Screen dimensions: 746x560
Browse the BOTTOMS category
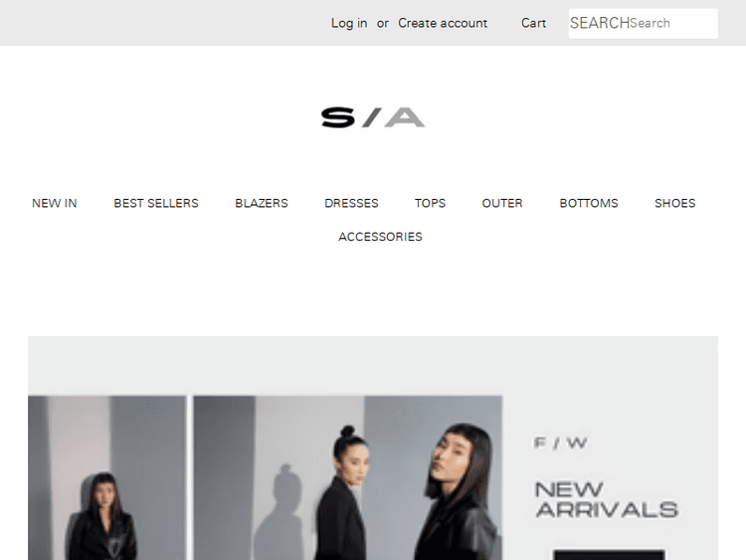pyautogui.click(x=589, y=203)
